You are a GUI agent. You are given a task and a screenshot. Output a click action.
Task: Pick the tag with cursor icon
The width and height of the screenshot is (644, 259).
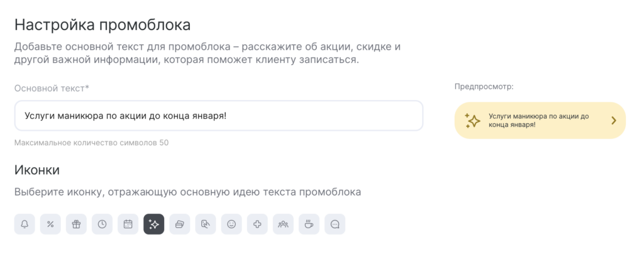click(x=206, y=224)
